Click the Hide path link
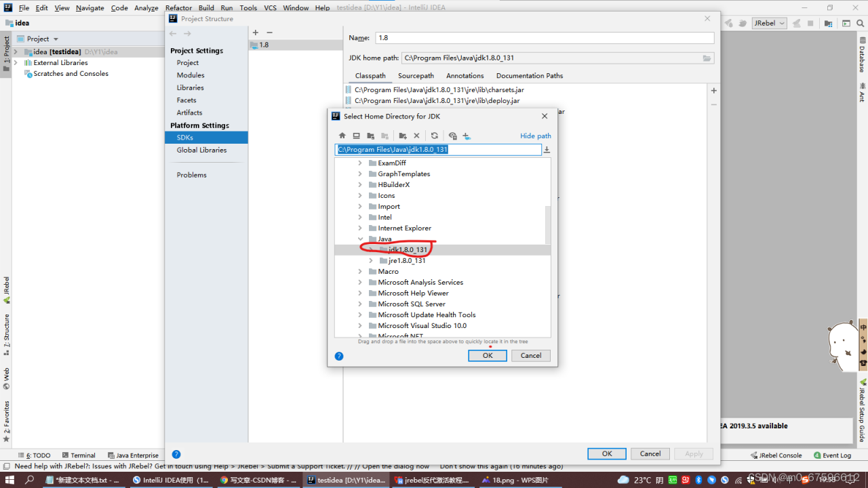Image resolution: width=868 pixels, height=488 pixels. click(x=536, y=136)
